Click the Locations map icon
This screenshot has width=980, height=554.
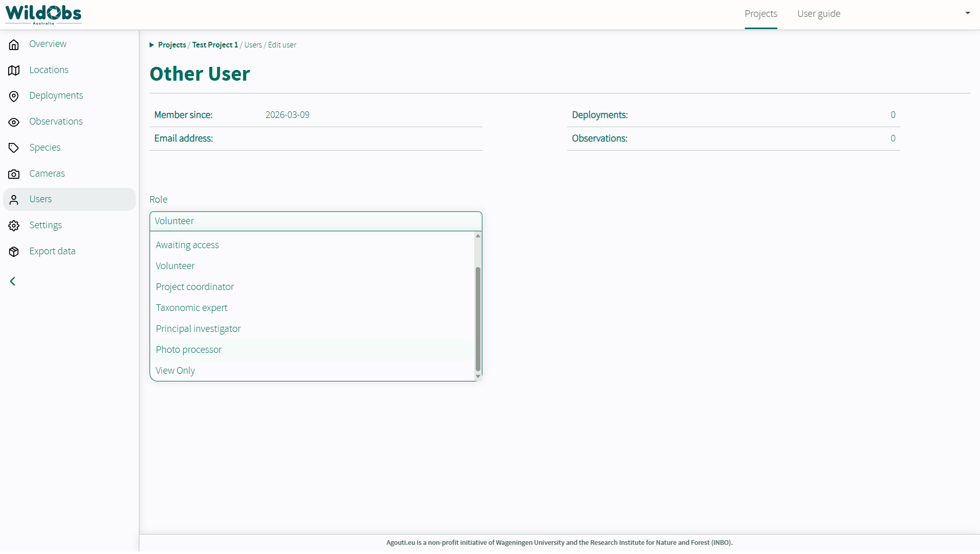tap(14, 70)
